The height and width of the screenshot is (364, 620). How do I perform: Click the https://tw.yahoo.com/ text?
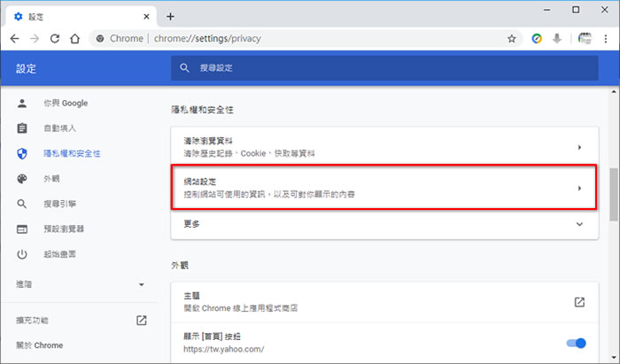pyautogui.click(x=224, y=349)
